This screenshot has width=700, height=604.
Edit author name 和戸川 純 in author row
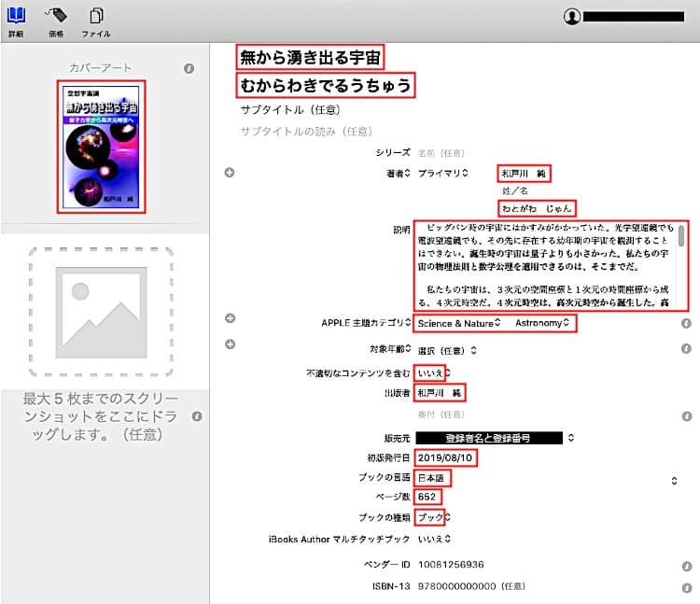525,174
